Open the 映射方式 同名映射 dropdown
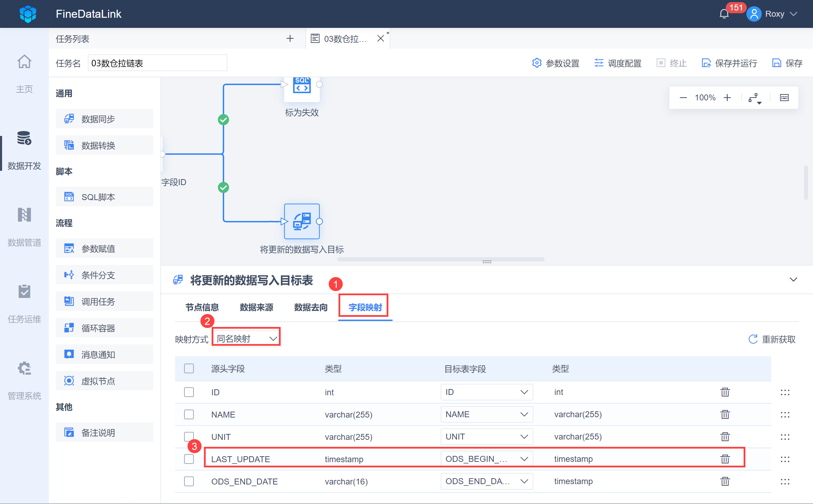 pyautogui.click(x=246, y=338)
